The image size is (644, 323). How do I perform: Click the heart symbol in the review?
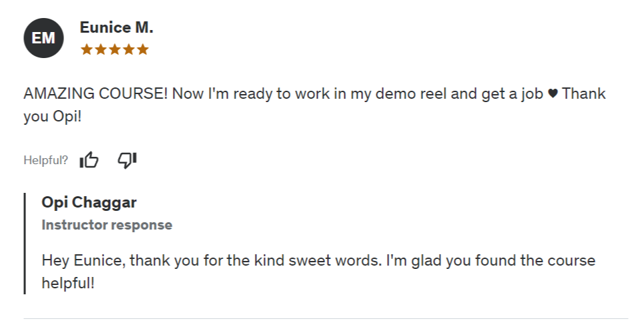pyautogui.click(x=552, y=94)
